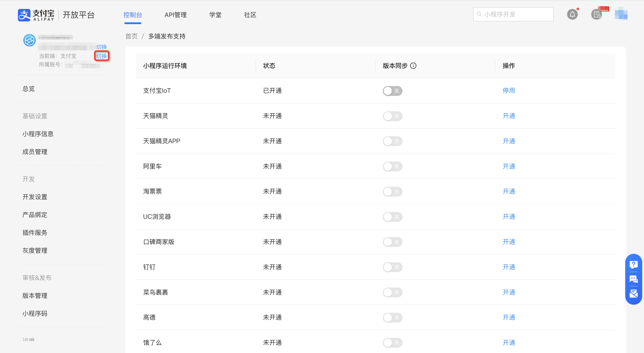Click the highlighted 切换 link for current platform
The image size is (644, 353).
102,56
